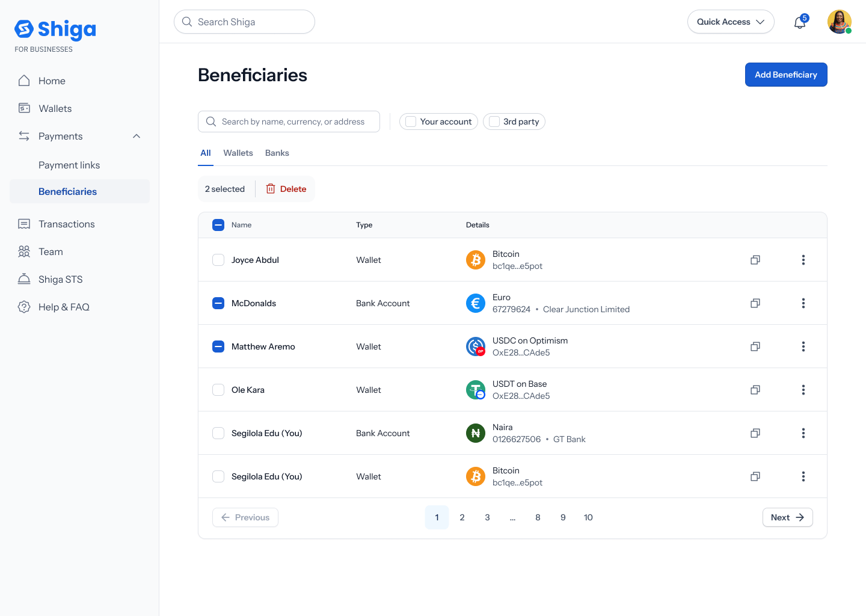This screenshot has height=616, width=866.
Task: Collapse the Payments menu chevron
Action: click(137, 136)
